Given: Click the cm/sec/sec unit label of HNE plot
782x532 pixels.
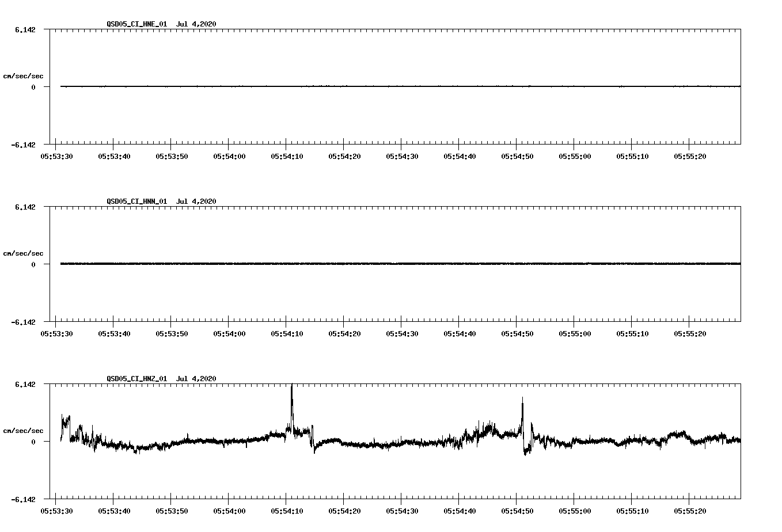Looking at the screenshot, I should [23, 76].
